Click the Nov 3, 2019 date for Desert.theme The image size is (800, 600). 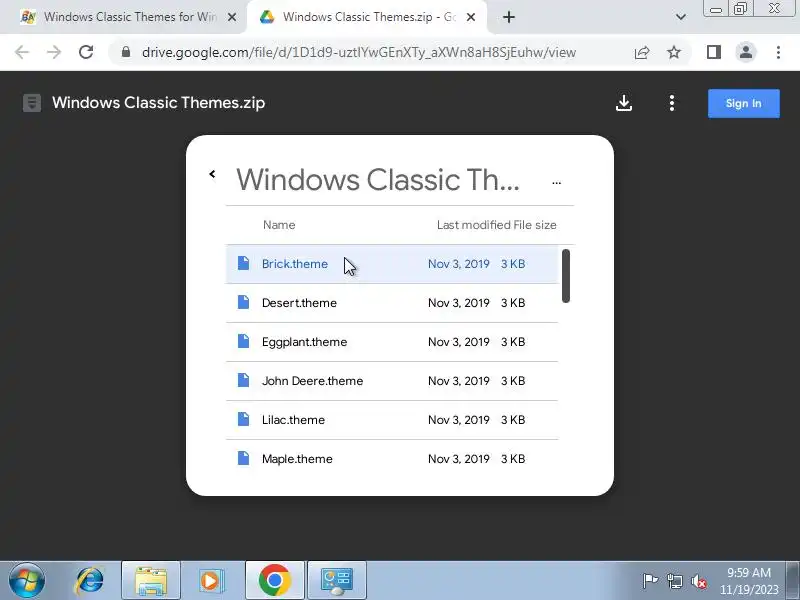click(459, 303)
